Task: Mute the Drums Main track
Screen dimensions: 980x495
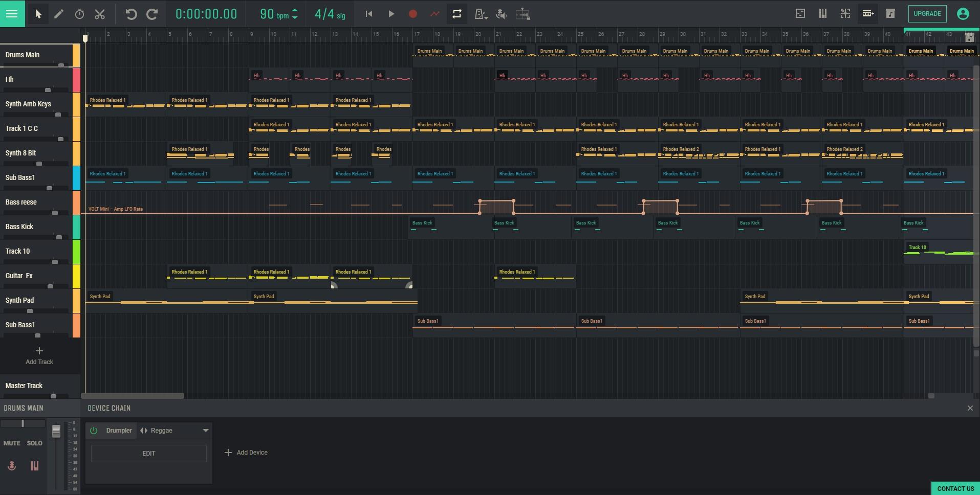Action: (x=12, y=443)
